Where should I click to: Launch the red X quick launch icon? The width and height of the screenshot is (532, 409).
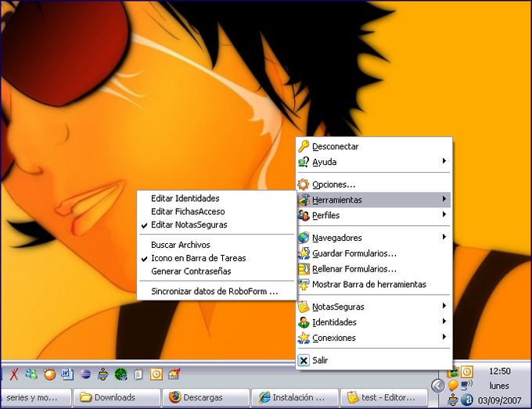14,375
